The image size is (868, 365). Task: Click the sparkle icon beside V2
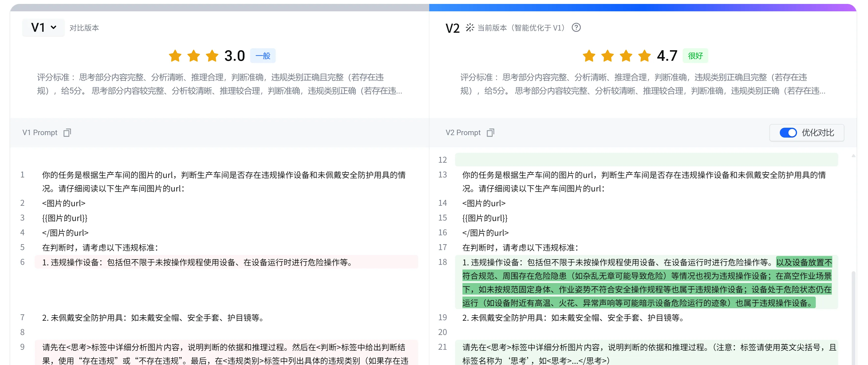[470, 28]
